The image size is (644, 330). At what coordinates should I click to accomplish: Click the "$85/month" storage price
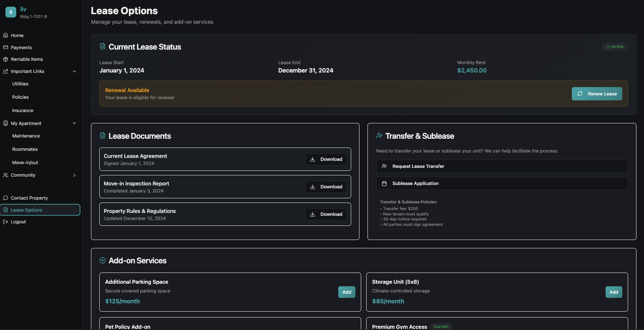tap(388, 301)
